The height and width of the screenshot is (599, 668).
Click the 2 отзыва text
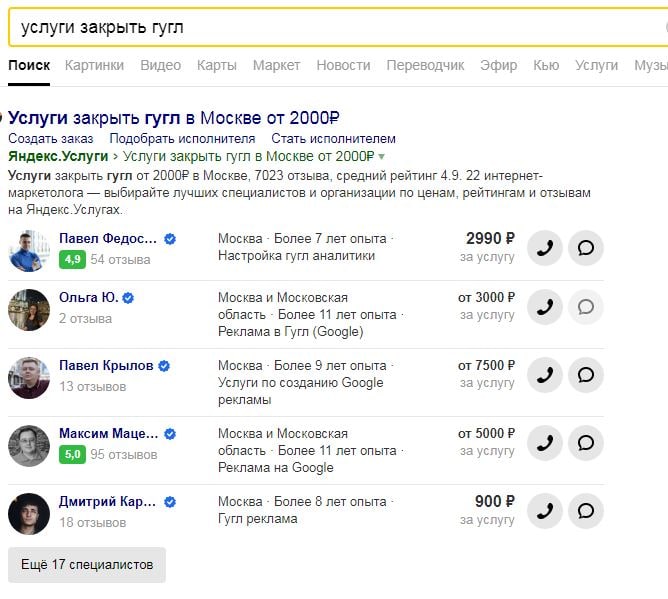coord(86,319)
